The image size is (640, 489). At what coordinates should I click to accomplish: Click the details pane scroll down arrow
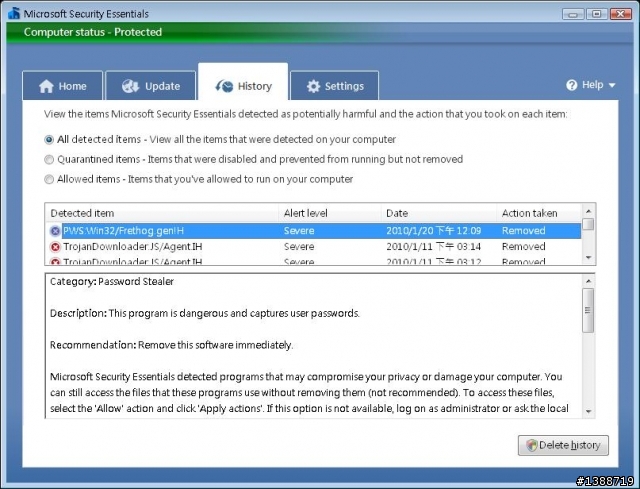point(588,411)
